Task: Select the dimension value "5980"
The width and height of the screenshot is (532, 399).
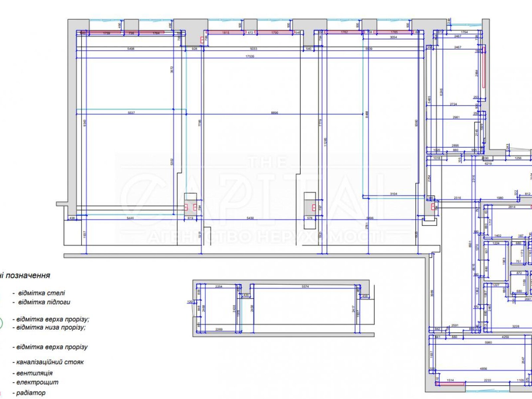Action: [488, 342]
